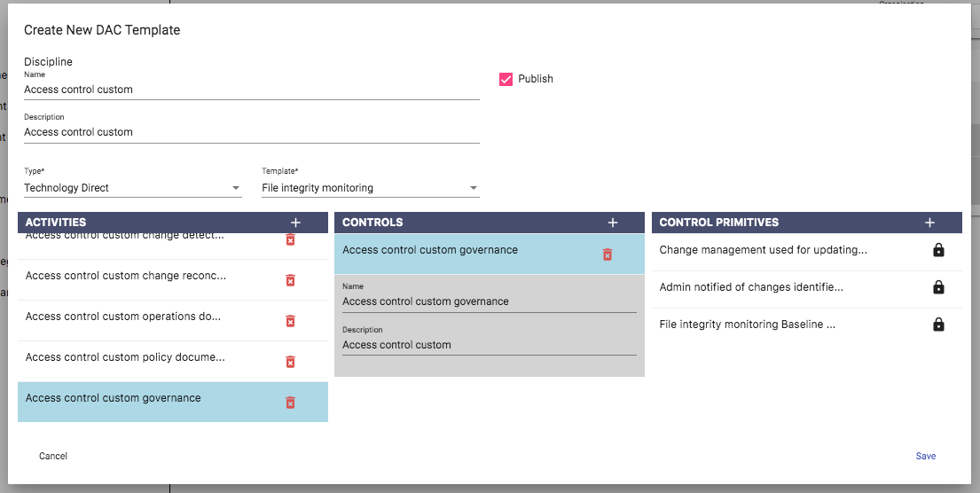The image size is (980, 493).
Task: Delete the 'change detect...' activity
Action: click(290, 239)
